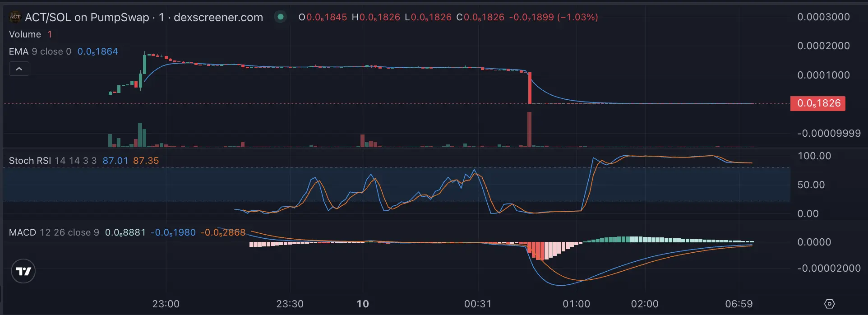Click the 23:00 time axis label

[166, 304]
